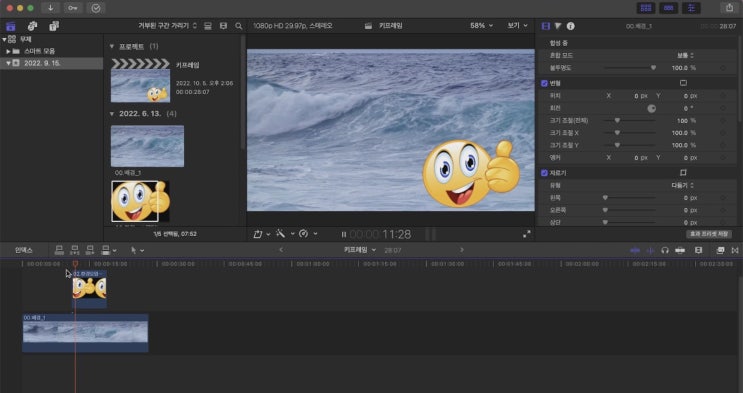
Task: Open the enhancements magic wand dropdown
Action: [x=285, y=234]
